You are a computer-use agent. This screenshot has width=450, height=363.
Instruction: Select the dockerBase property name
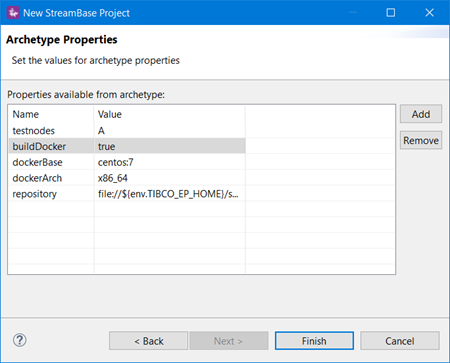click(x=37, y=162)
